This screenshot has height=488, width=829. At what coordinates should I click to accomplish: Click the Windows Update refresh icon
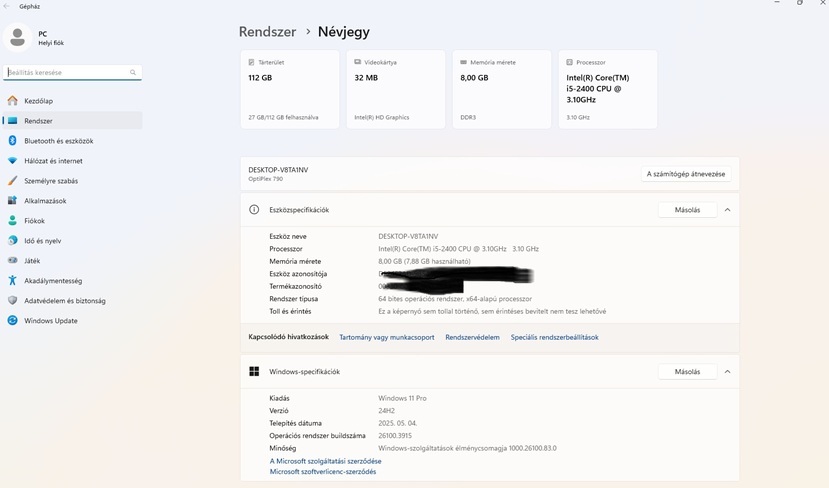[13, 320]
